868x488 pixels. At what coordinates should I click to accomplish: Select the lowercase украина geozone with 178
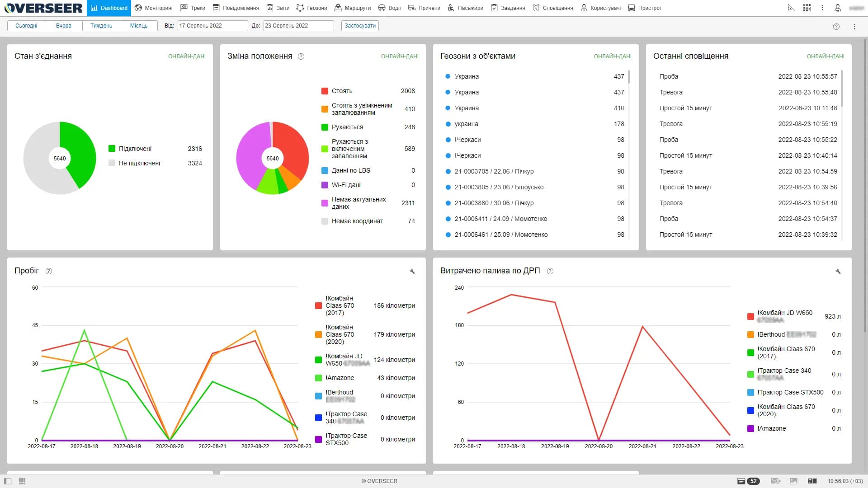534,124
